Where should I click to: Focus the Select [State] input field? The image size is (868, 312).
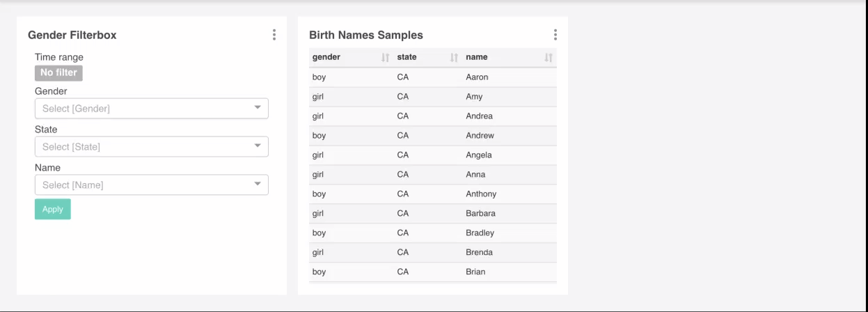pos(139,147)
